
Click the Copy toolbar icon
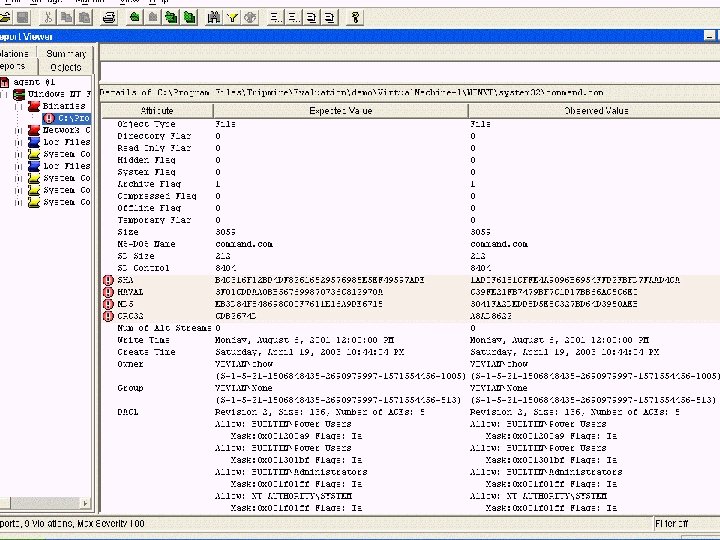point(67,18)
